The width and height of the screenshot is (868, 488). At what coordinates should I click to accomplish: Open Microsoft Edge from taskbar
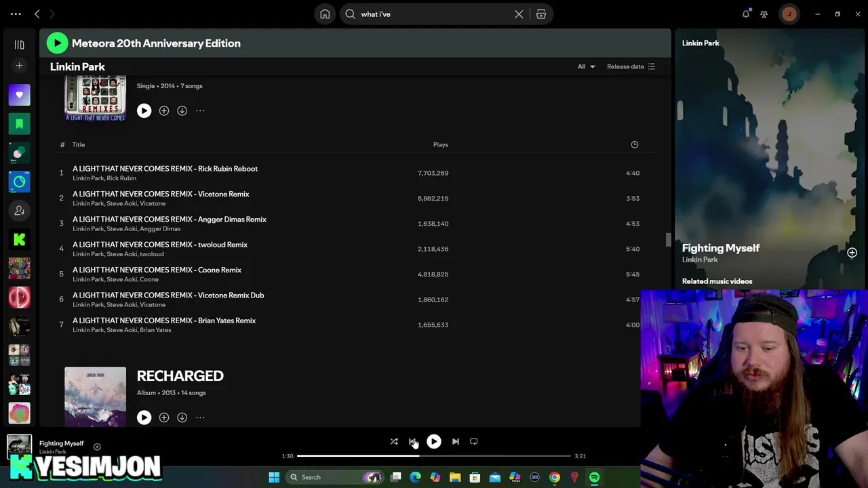click(416, 477)
